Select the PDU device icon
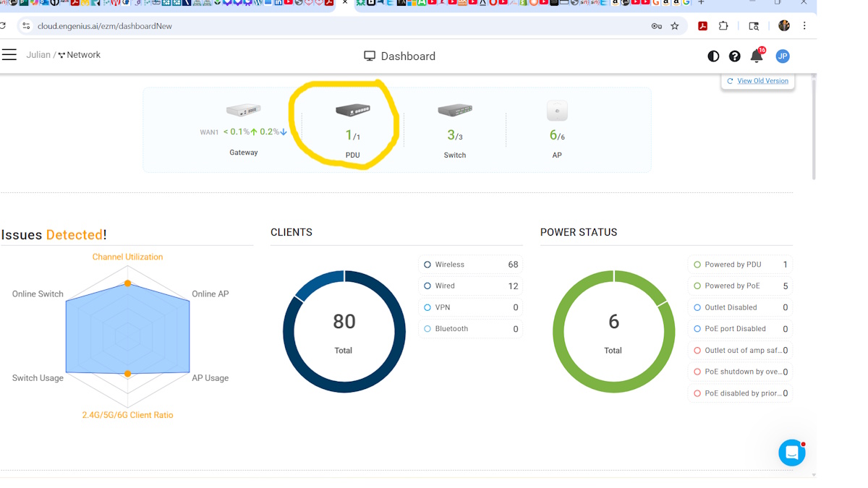 coord(353,111)
